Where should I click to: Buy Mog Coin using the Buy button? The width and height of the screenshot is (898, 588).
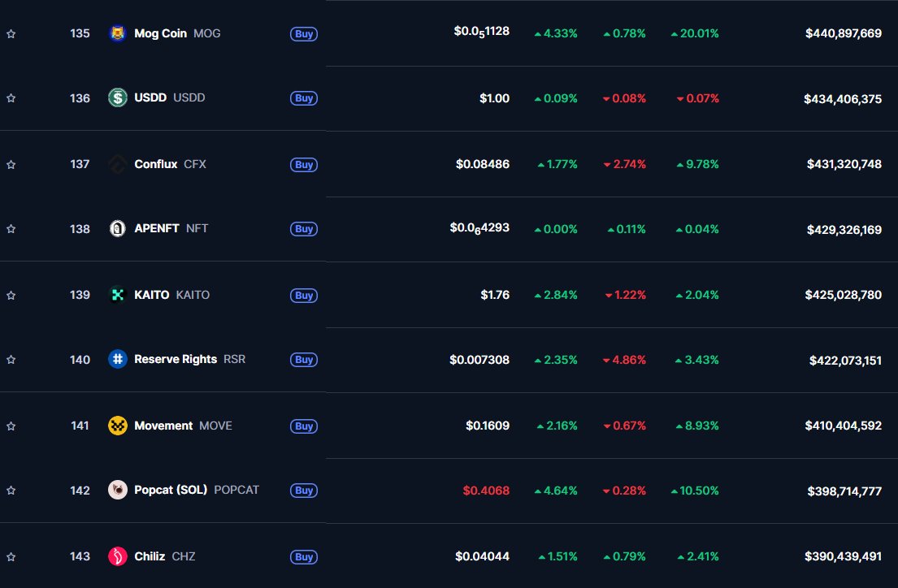[304, 34]
